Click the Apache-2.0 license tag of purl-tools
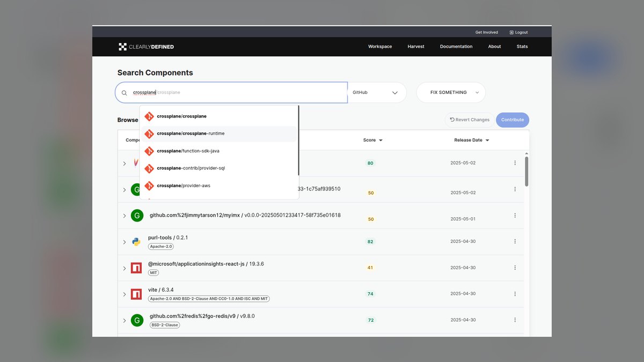 (162, 247)
